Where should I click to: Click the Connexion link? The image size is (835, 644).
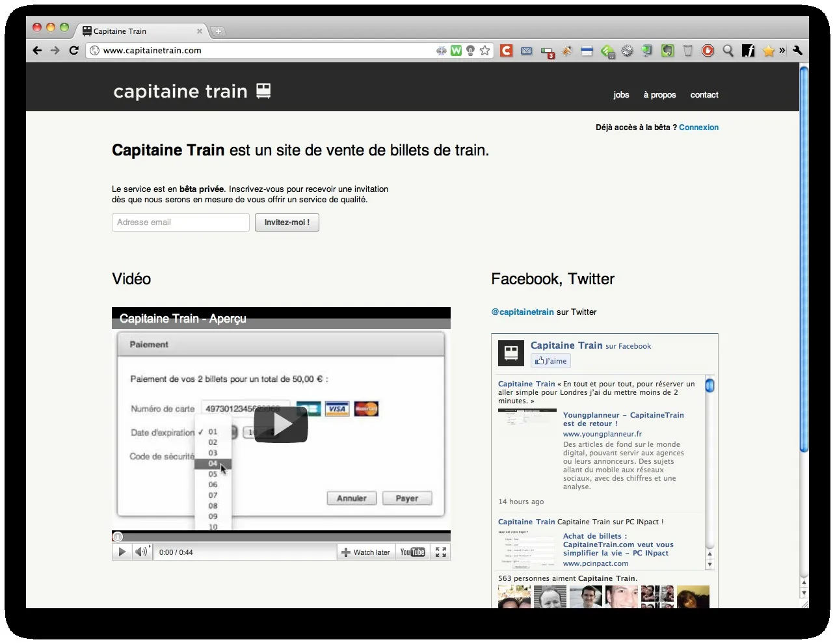coord(698,127)
